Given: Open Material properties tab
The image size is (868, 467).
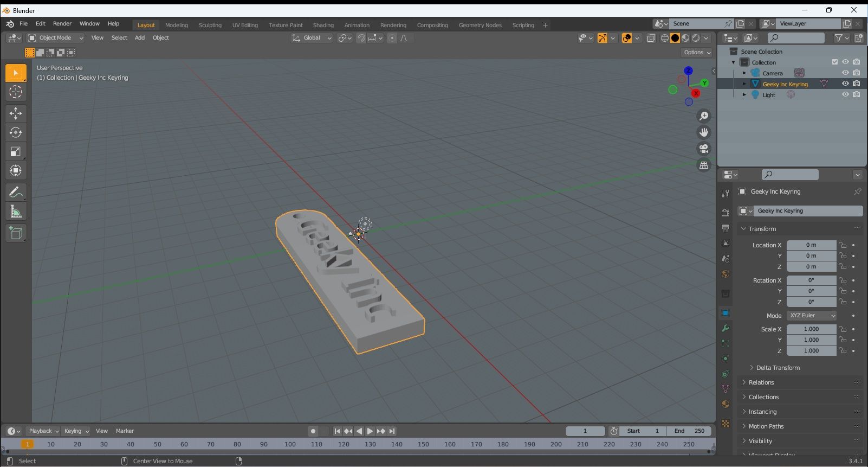Looking at the screenshot, I should point(726,404).
